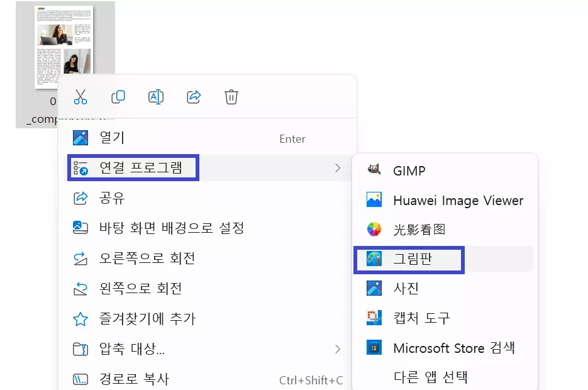Click the Copy icon in the quick toolbar
The height and width of the screenshot is (390, 588).
point(118,96)
